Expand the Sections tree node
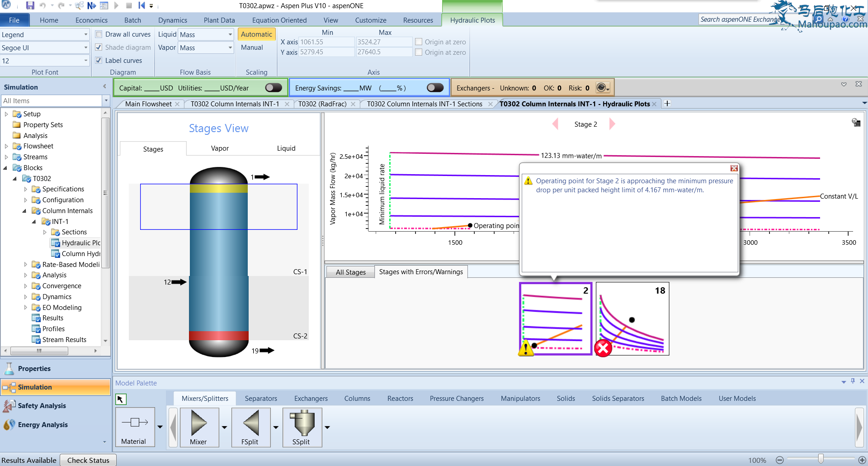The image size is (868, 466). (x=45, y=232)
